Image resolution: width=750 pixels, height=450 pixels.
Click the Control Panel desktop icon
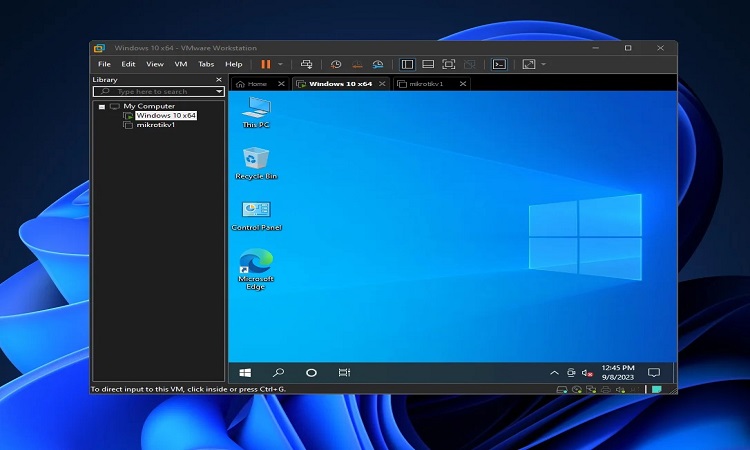coord(256,215)
